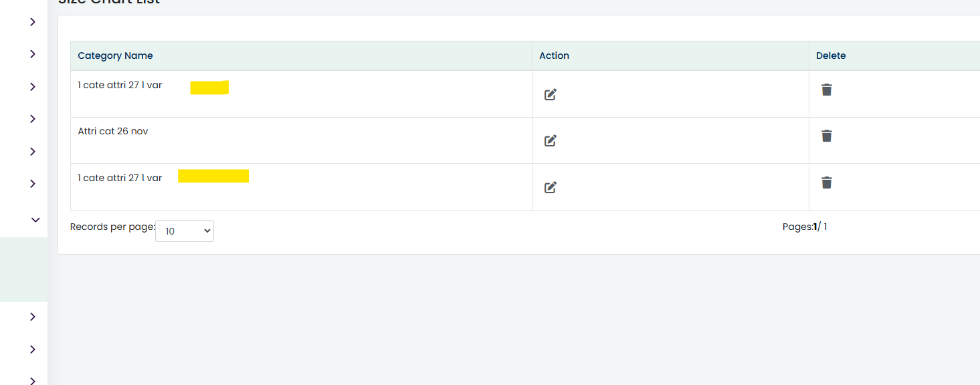Sort by the Category Name column header

pyautogui.click(x=115, y=55)
